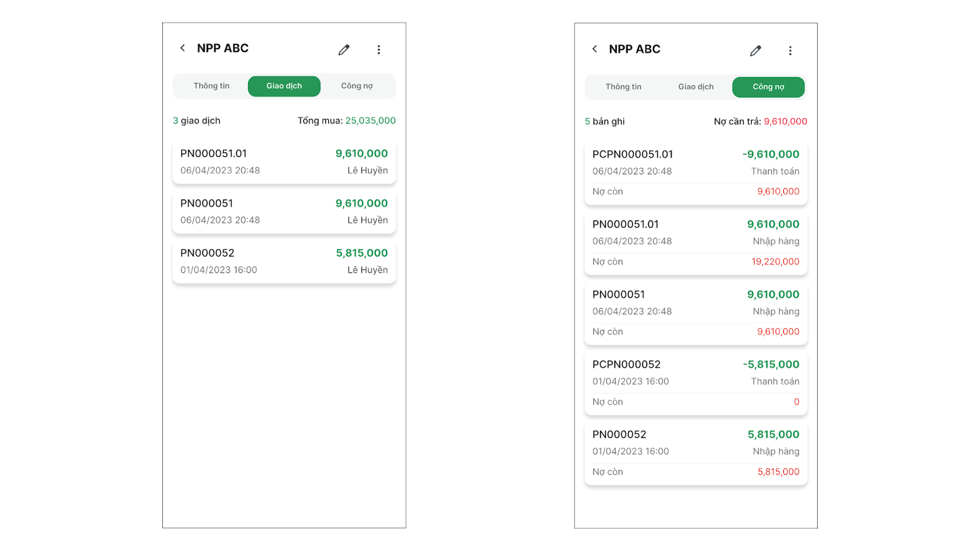Open transaction PN000052 in Giao dịch list
This screenshot has width=980, height=551.
(284, 261)
